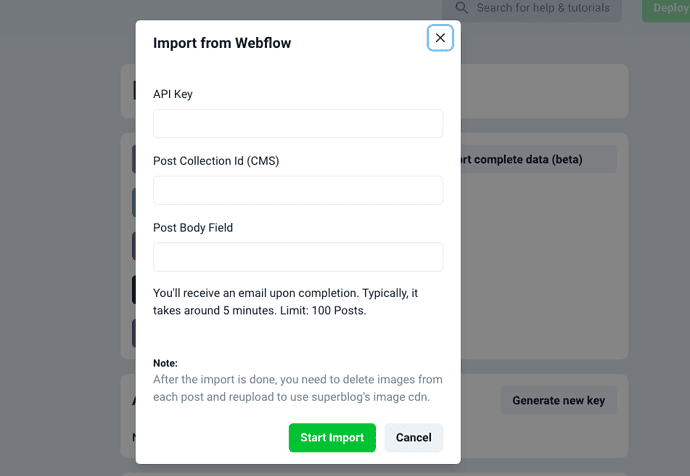Click the API Key label
This screenshot has width=690, height=476.
coord(173,94)
